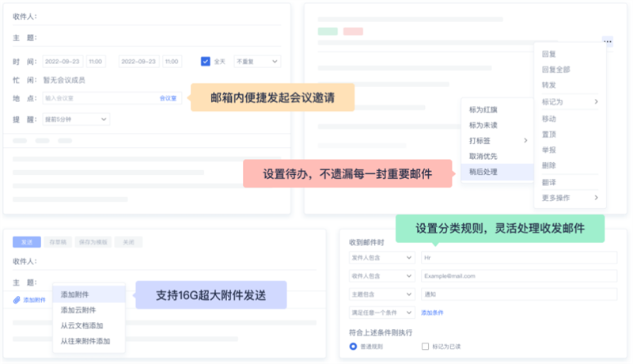The width and height of the screenshot is (633, 364).
Task: Click the 保存为模版 button
Action: 93,242
